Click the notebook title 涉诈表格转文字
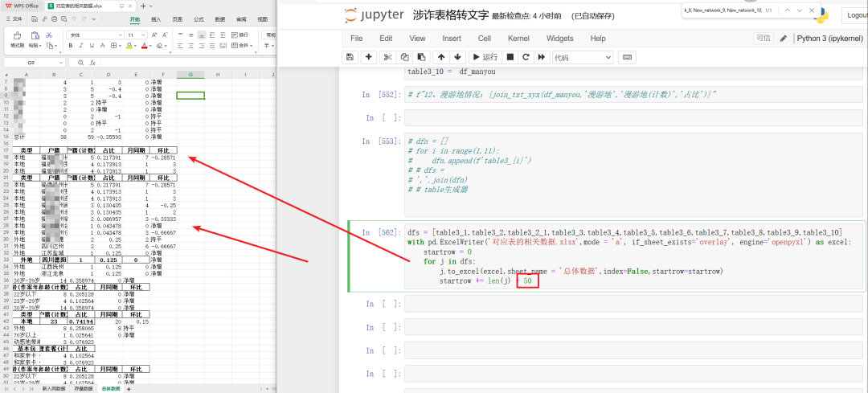 tap(451, 15)
